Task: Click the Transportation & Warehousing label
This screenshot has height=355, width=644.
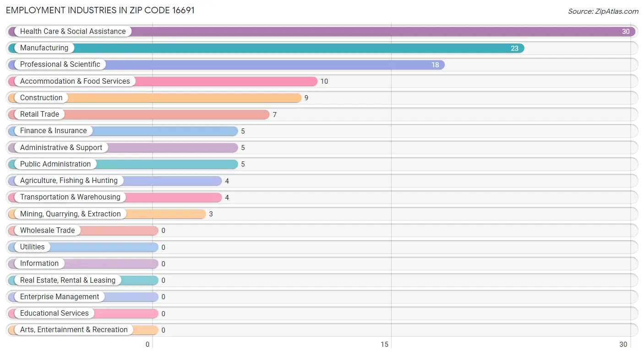Action: [70, 197]
